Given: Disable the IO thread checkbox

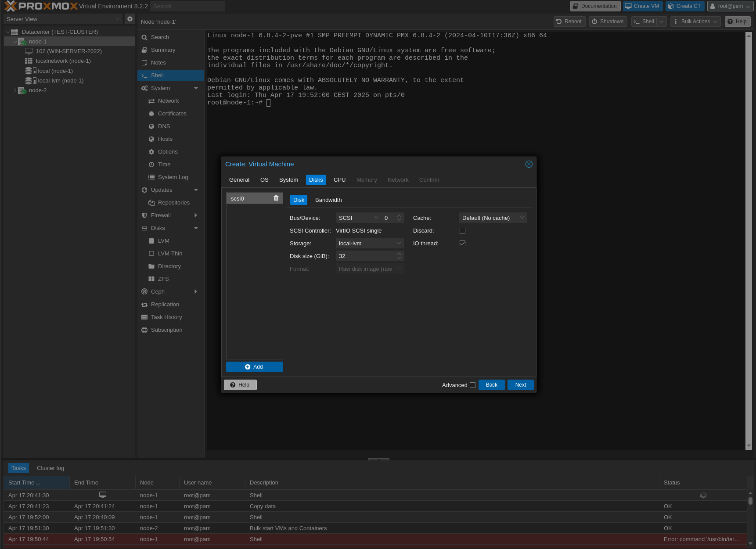Looking at the screenshot, I should 462,243.
